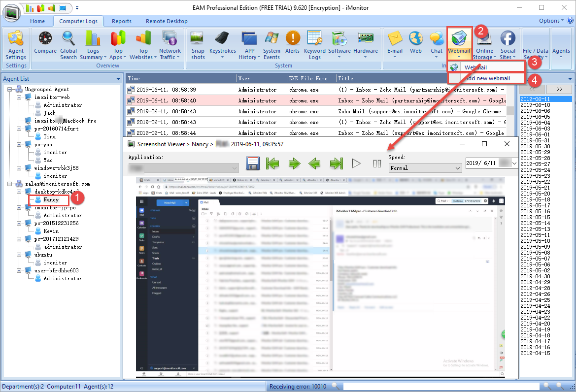
Task: Select date 2019-05-31 in the date list
Action: pyautogui.click(x=535, y=140)
